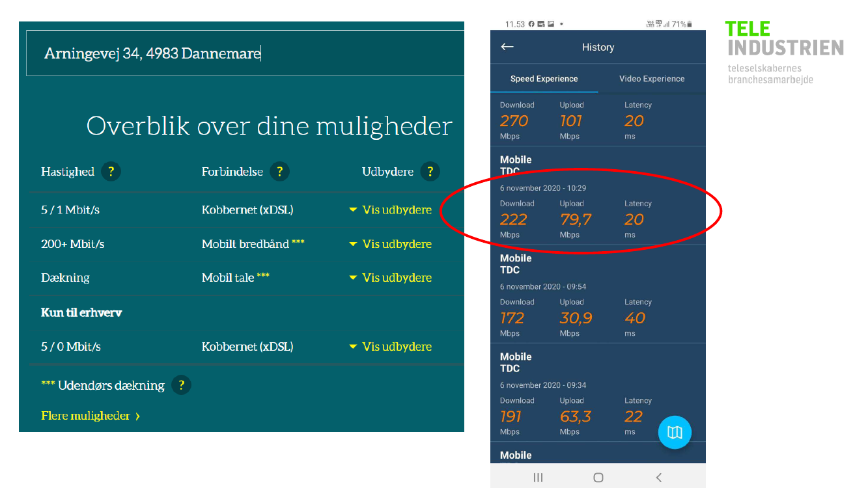Screen dimensions: 868x488
Task: Select the 270 Mbps download result
Action: click(x=514, y=121)
